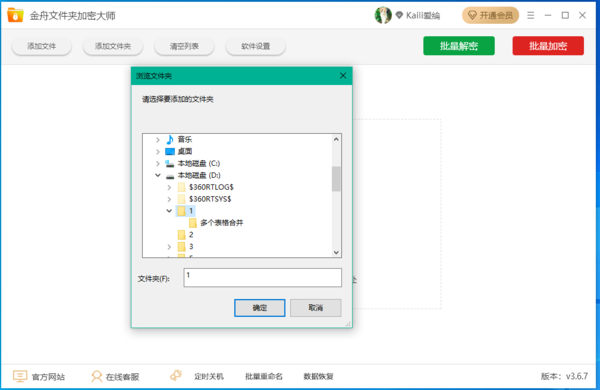Click the dialog resize grip corner

(348, 324)
